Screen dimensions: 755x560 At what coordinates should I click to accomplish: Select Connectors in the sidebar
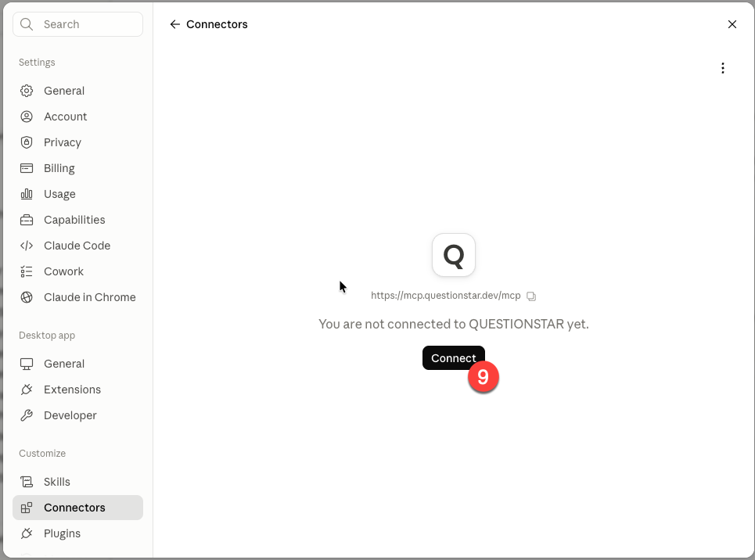tap(78, 508)
